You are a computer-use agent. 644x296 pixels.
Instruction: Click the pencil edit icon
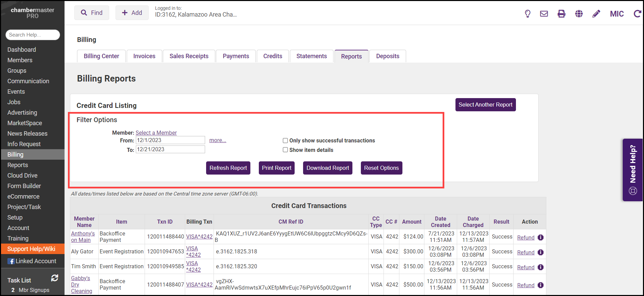596,14
